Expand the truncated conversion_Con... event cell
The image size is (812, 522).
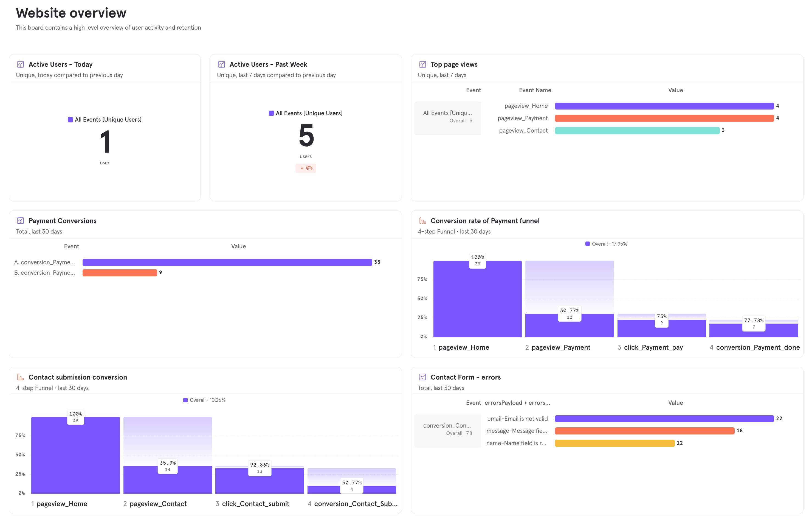(448, 425)
